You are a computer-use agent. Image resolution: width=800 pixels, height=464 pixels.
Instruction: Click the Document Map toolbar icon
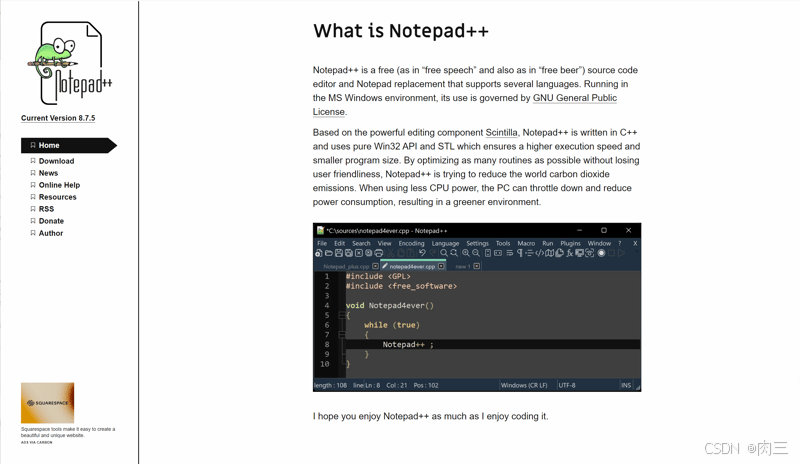click(x=549, y=253)
